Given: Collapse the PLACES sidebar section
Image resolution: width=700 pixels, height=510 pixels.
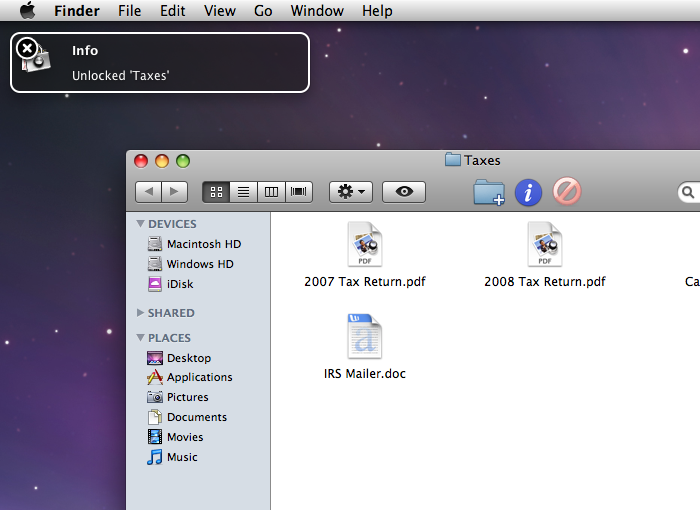Looking at the screenshot, I should [140, 338].
